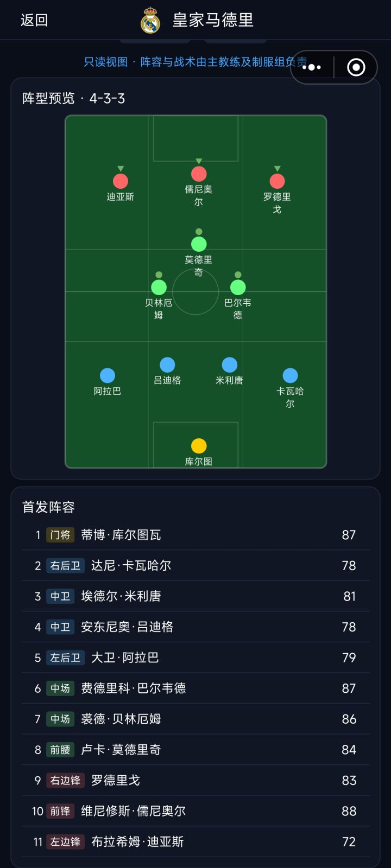Tap the Real Madrid club crest
The image size is (391, 868).
(x=150, y=21)
